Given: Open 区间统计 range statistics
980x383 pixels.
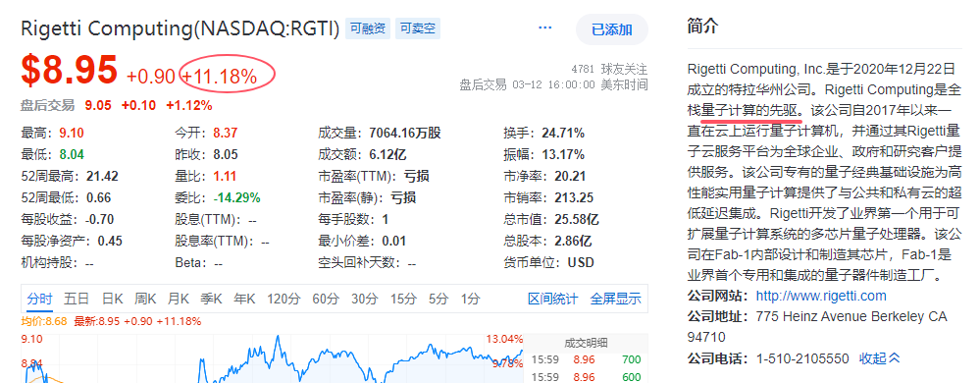Looking at the screenshot, I should [x=553, y=299].
